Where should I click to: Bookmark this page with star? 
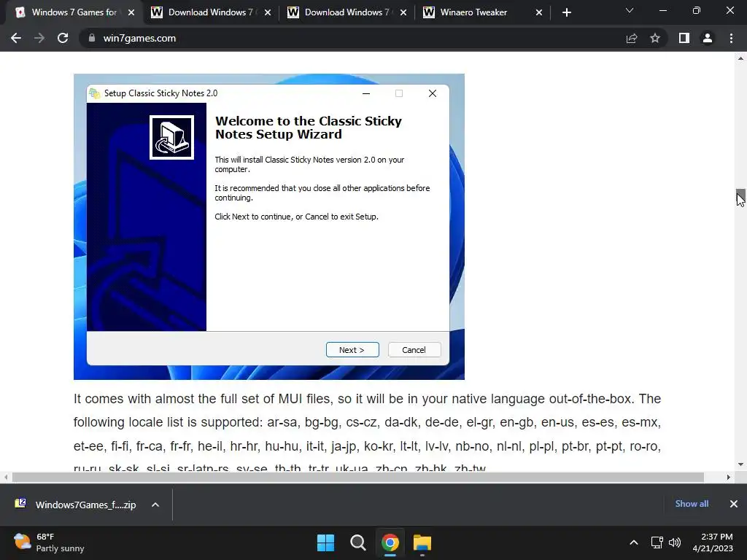(655, 38)
